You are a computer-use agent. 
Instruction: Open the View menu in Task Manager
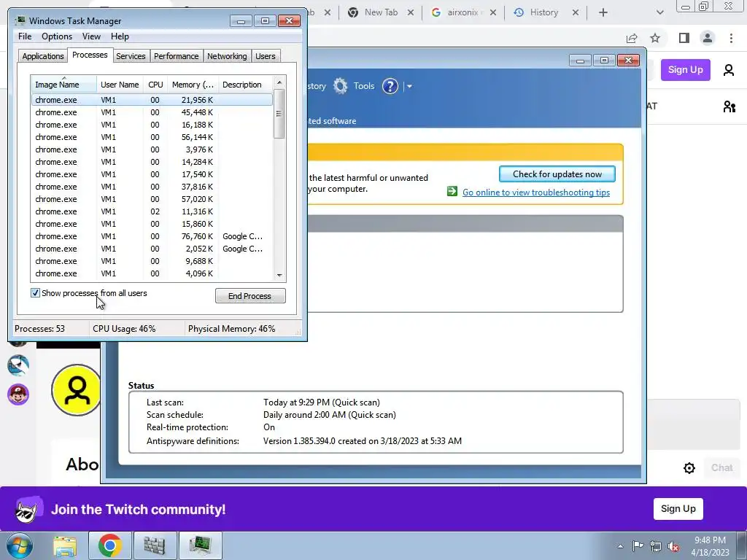coord(91,36)
